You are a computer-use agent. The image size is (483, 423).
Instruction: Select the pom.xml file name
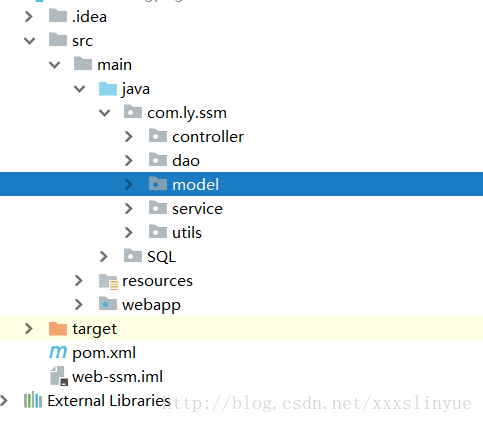click(x=104, y=353)
